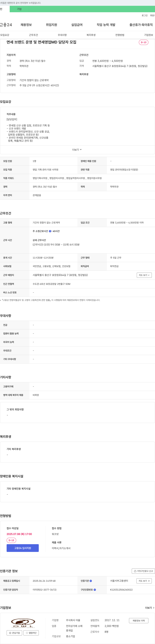Image resolution: width=155 pixels, height=644 pixels.
Task: Open 기업정보 더보기 link with arrow
Action: click(x=150, y=608)
